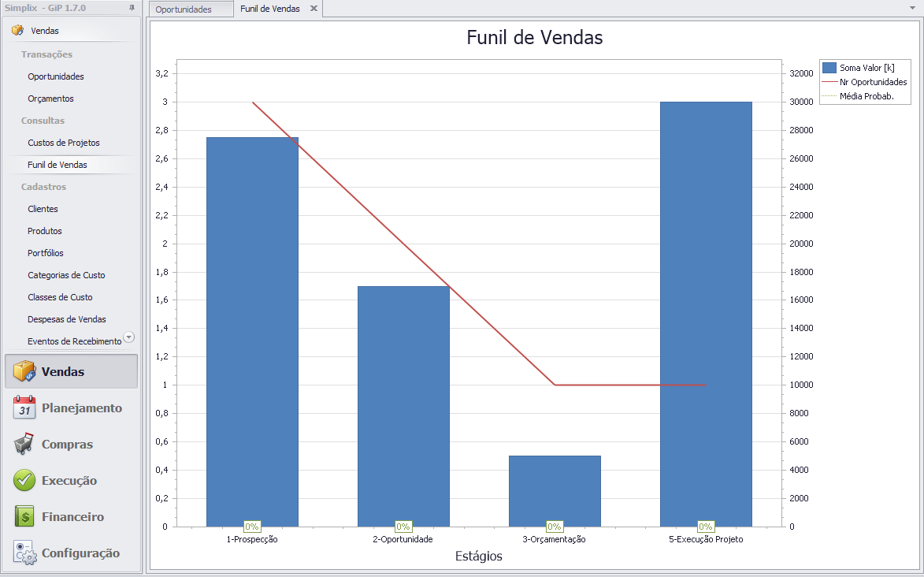Open Orçamentos in the sidebar
Image resolution: width=924 pixels, height=577 pixels.
tap(50, 99)
